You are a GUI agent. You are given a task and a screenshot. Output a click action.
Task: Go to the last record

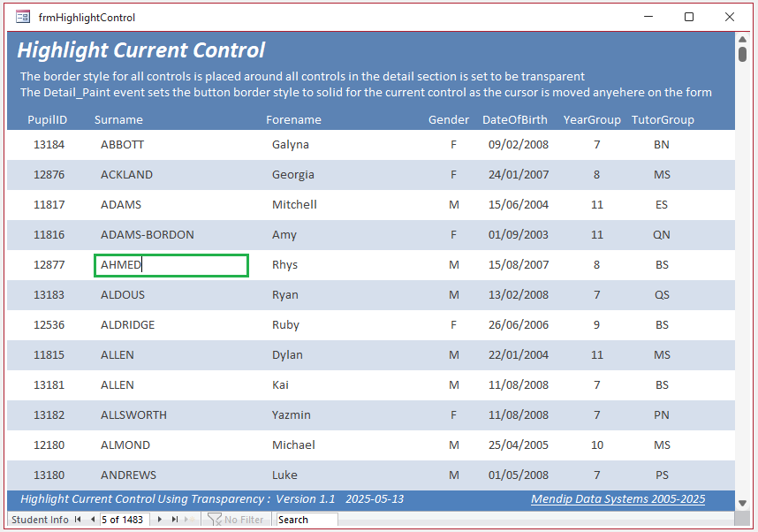pyautogui.click(x=175, y=520)
